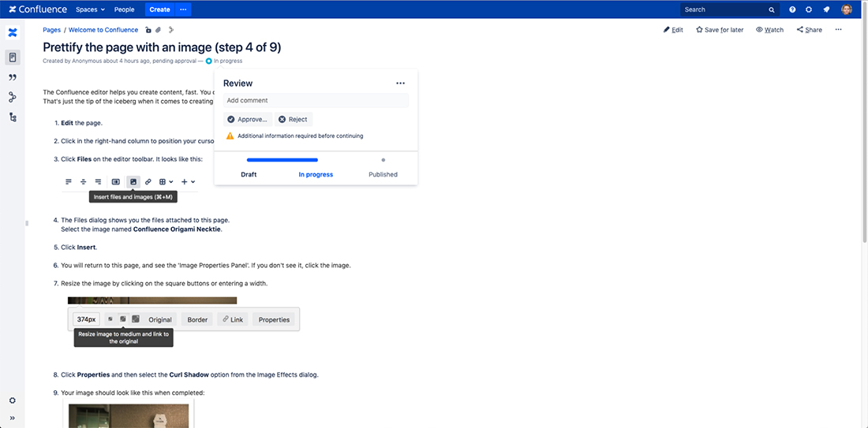Click Properties in the image properties screenshot
The image size is (868, 428).
pos(274,319)
